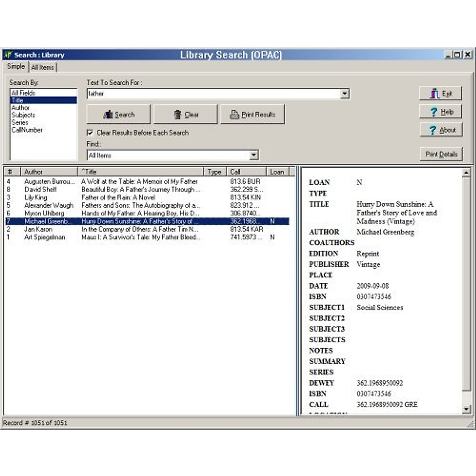The height and width of the screenshot is (476, 476).
Task: Sort results by Title column header
Action: [141, 172]
